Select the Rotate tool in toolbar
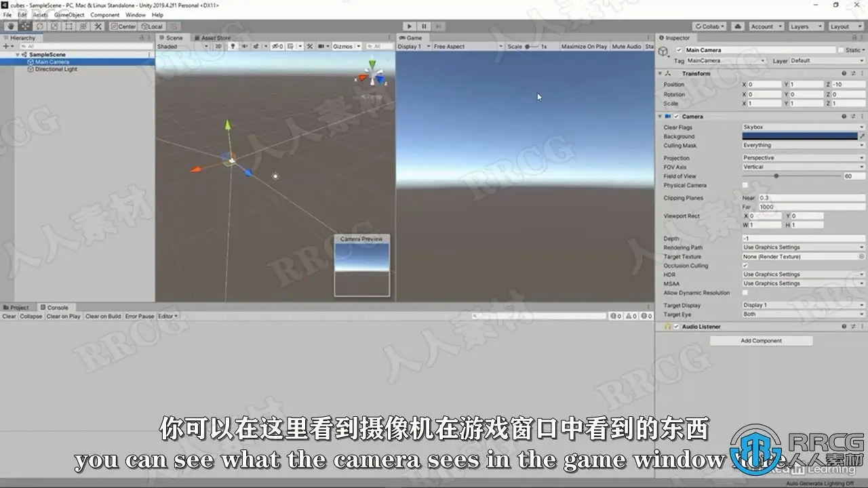 tap(40, 26)
